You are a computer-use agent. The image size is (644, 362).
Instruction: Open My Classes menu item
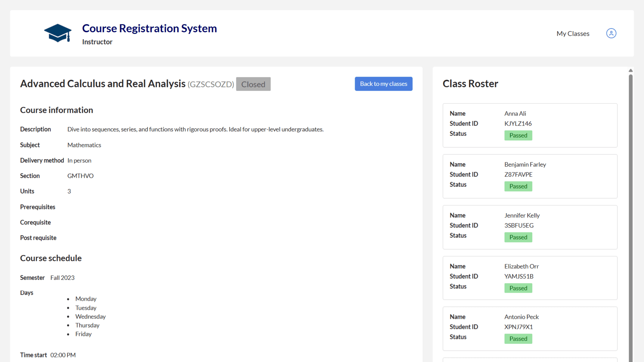click(573, 33)
